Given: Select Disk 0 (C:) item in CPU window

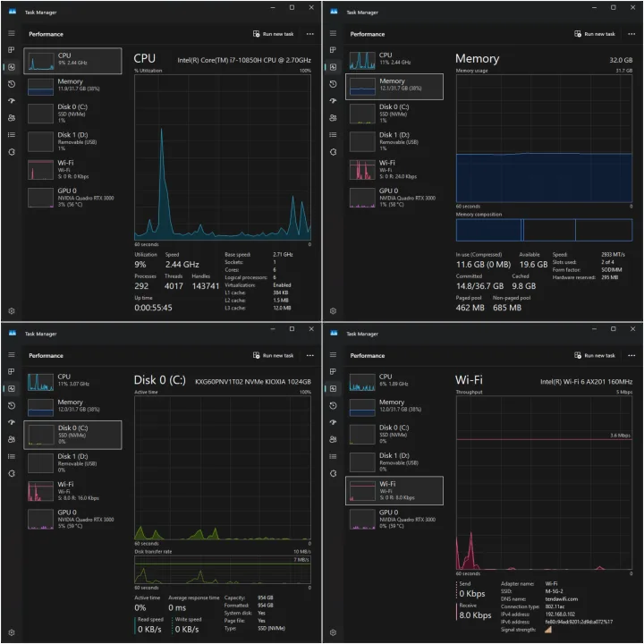Looking at the screenshot, I should (x=72, y=114).
